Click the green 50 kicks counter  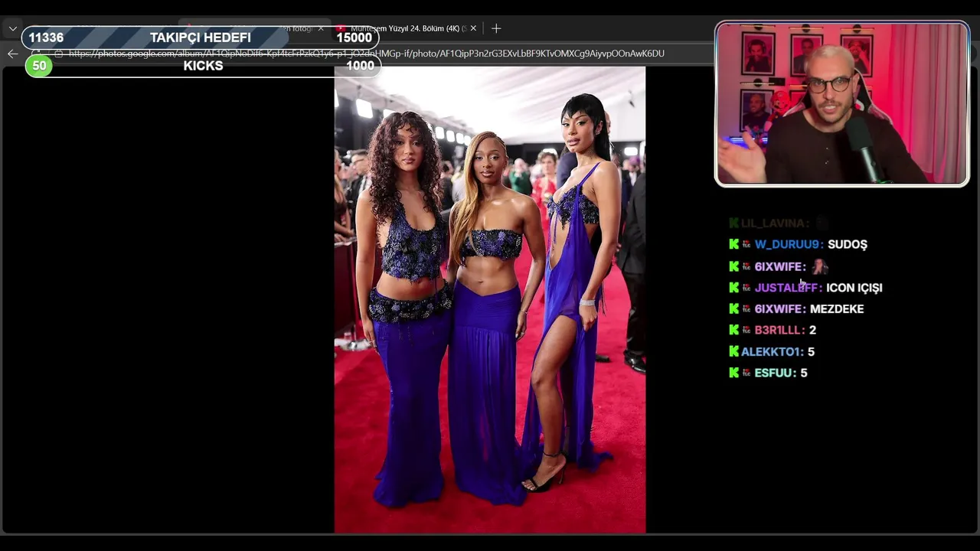coord(39,66)
